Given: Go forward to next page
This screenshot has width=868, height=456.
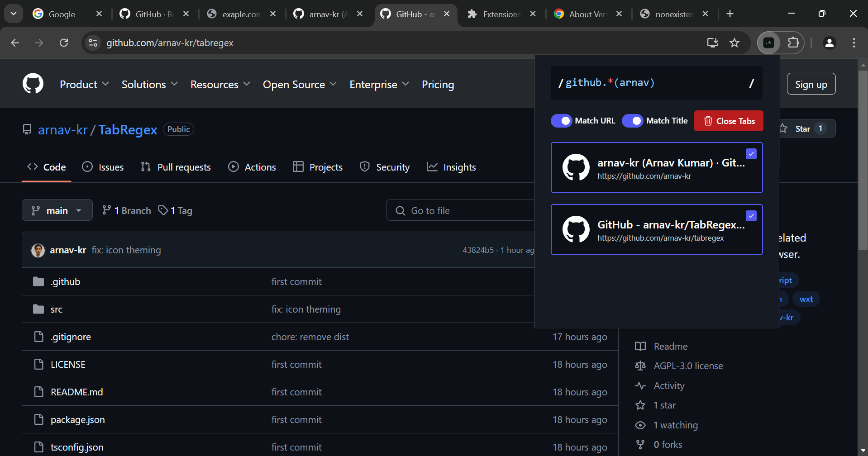Looking at the screenshot, I should 39,43.
